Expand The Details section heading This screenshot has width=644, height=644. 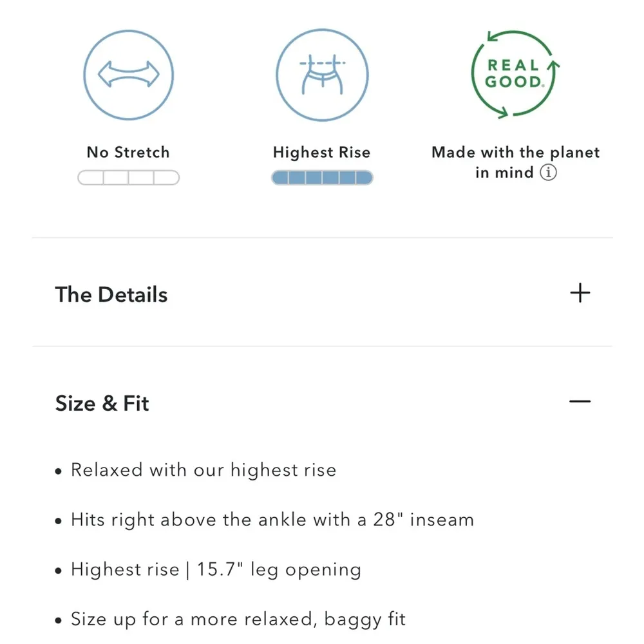point(111,294)
